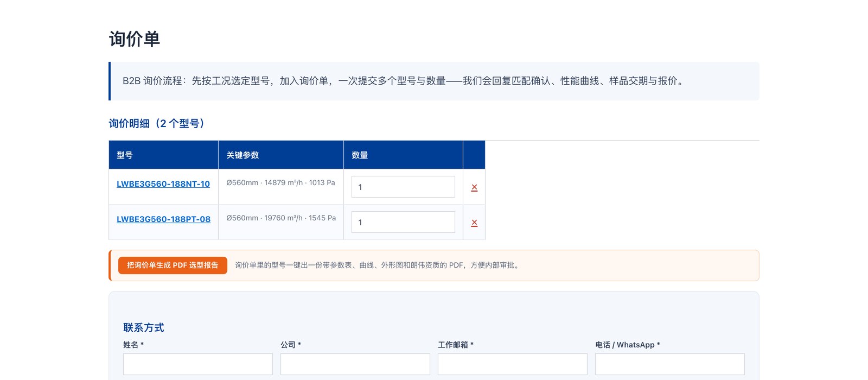Focus the 公司 input field
Image resolution: width=868 pixels, height=380 pixels.
click(x=355, y=364)
